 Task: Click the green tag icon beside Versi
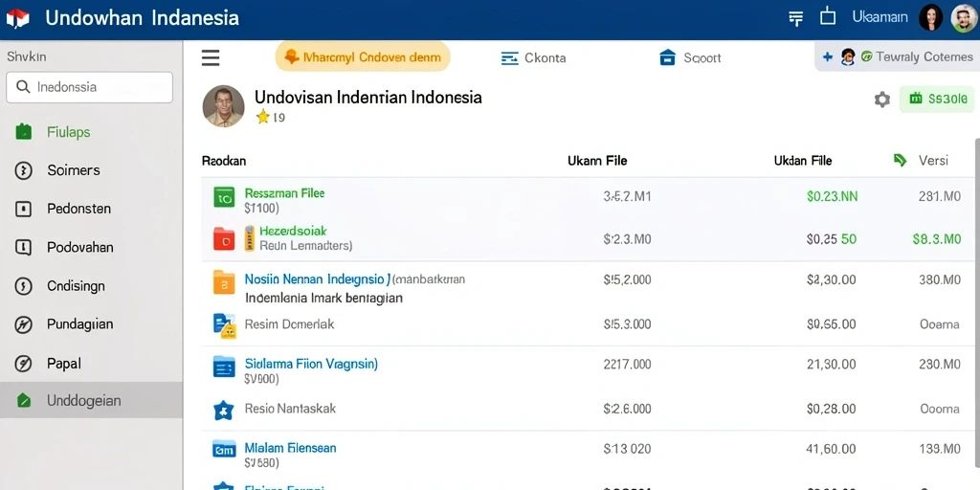point(900,161)
